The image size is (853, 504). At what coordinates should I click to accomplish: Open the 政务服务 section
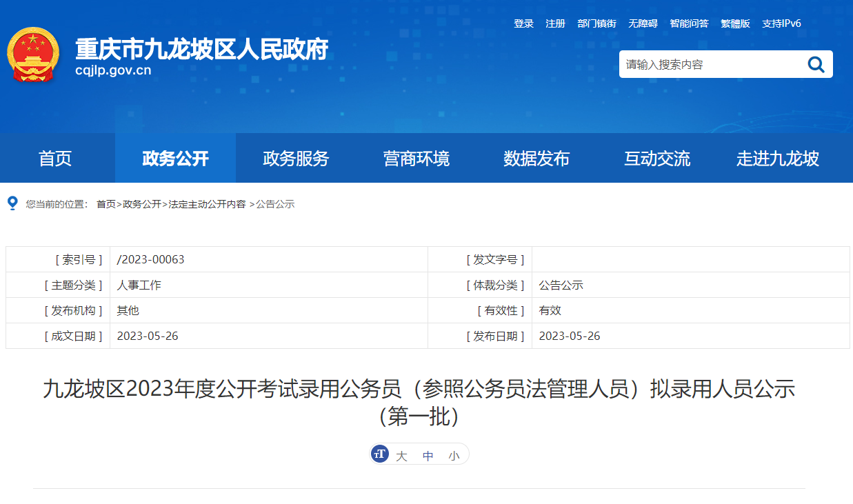click(x=296, y=159)
